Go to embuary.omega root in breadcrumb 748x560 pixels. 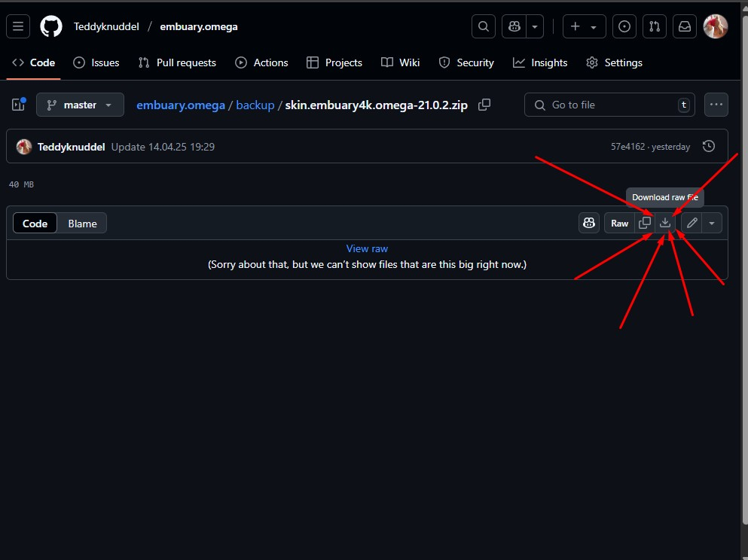coord(180,105)
